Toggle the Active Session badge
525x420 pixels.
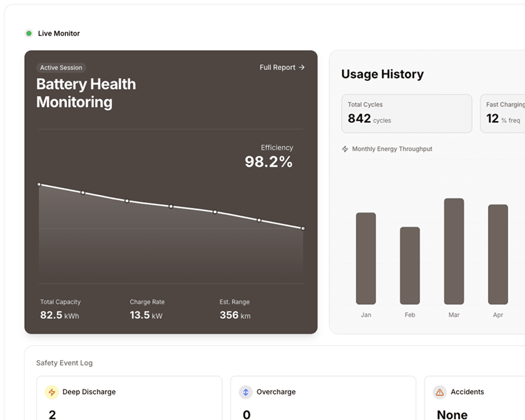pos(61,67)
